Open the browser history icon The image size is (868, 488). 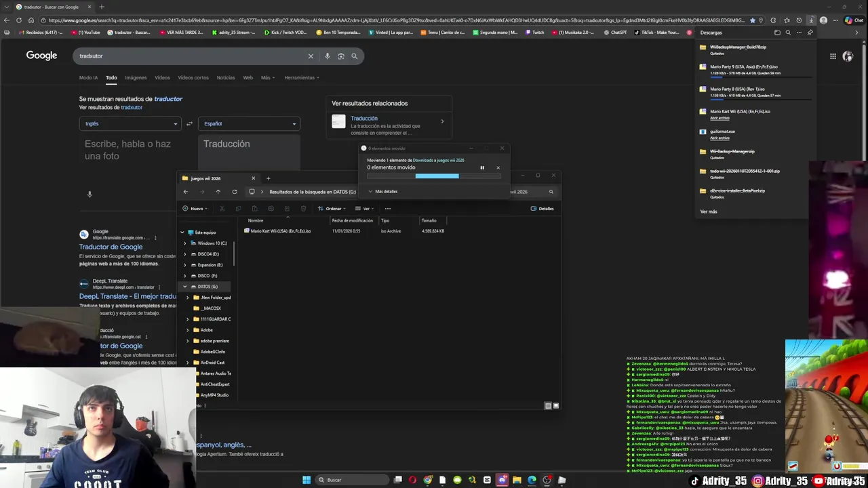click(799, 20)
